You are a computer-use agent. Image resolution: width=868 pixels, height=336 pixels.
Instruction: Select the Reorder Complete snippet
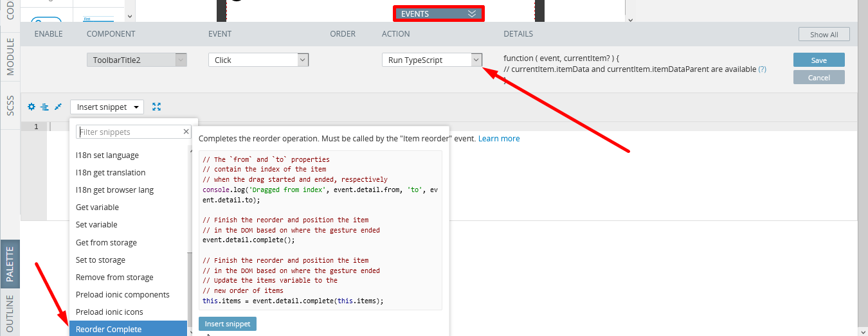(129, 328)
